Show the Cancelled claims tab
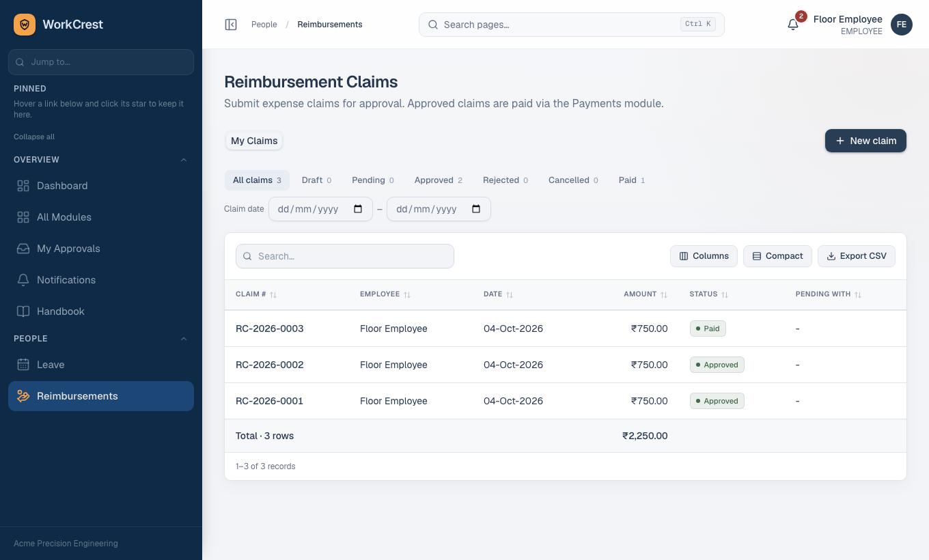 [x=573, y=180]
